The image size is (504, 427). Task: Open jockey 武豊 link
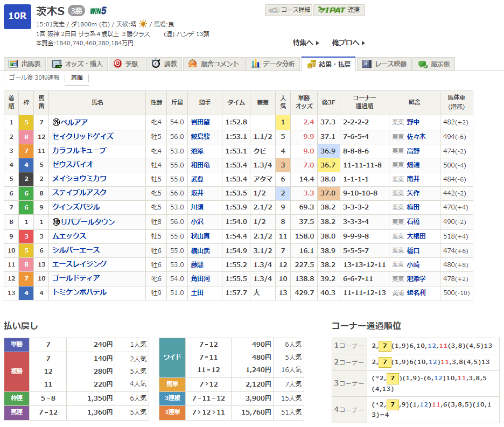(198, 178)
